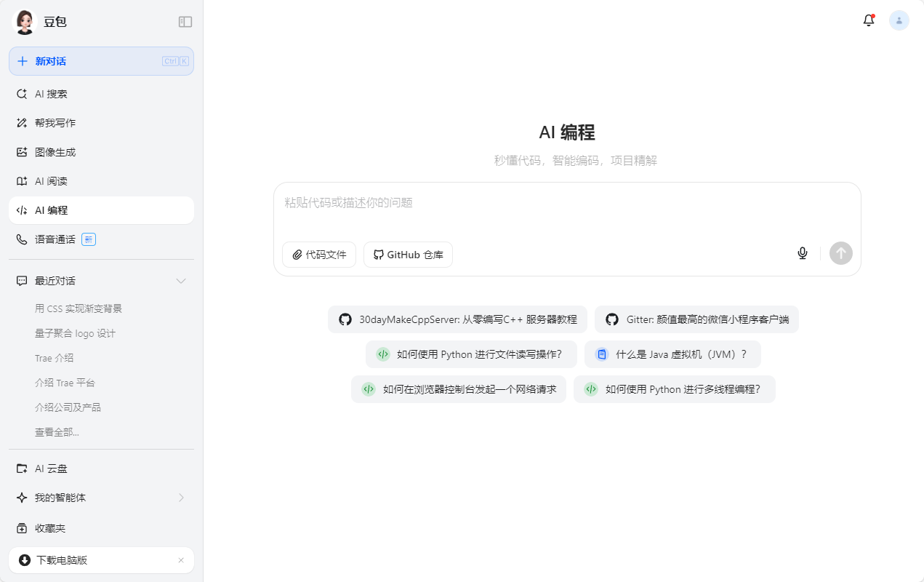This screenshot has width=924, height=582.
Task: Click the microphone icon for voice input
Action: [802, 253]
